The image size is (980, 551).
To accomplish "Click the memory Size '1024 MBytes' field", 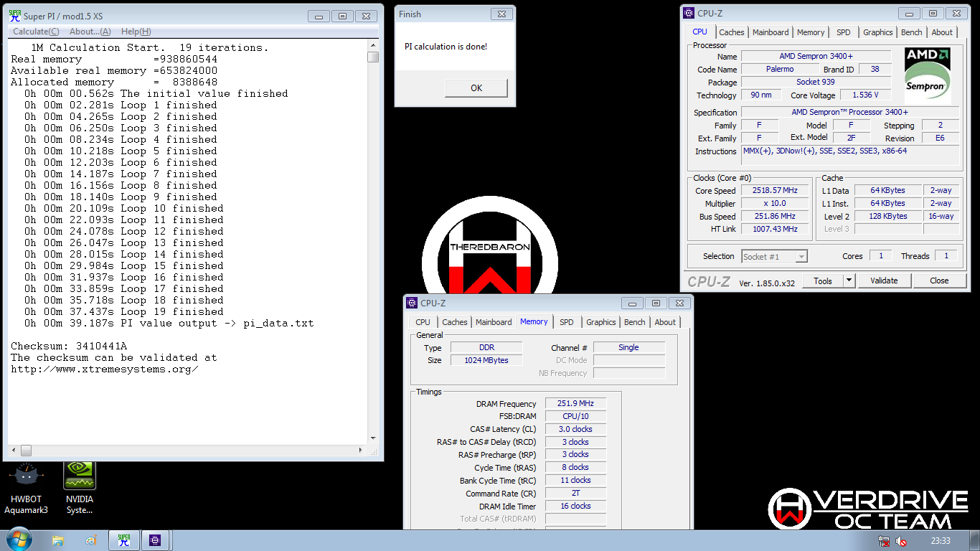I will [487, 360].
